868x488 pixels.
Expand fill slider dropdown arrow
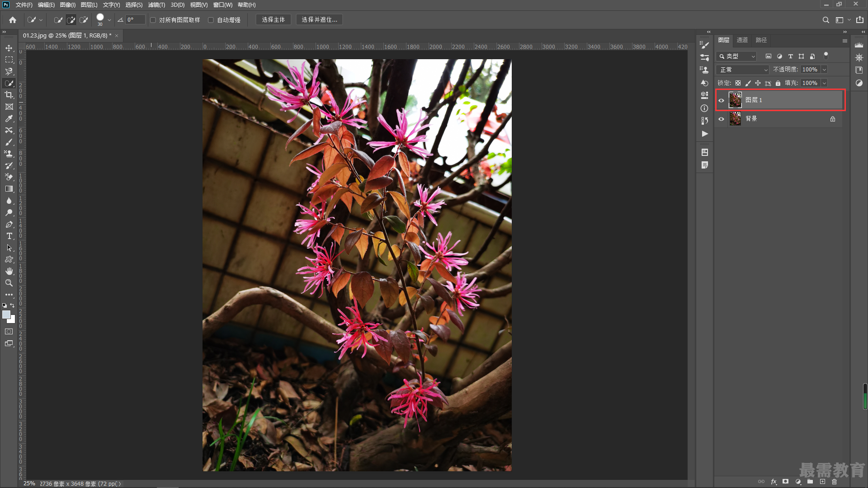(x=824, y=83)
